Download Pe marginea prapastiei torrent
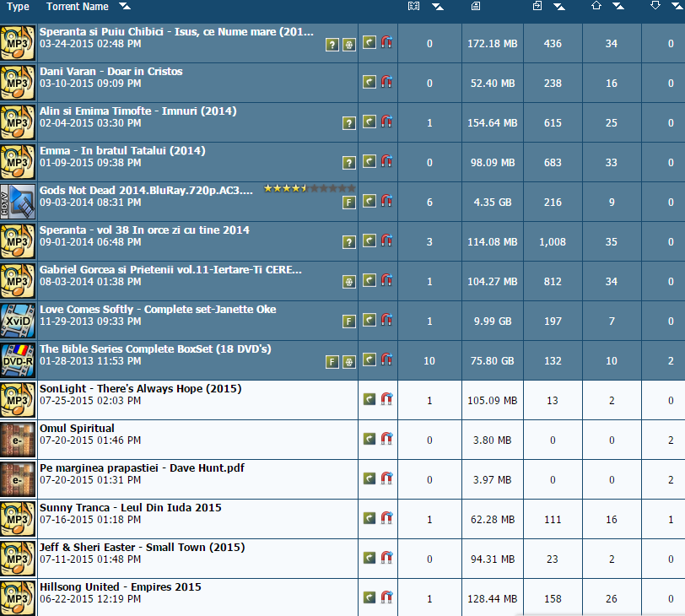Viewport: 685px width, 616px height. tap(369, 478)
